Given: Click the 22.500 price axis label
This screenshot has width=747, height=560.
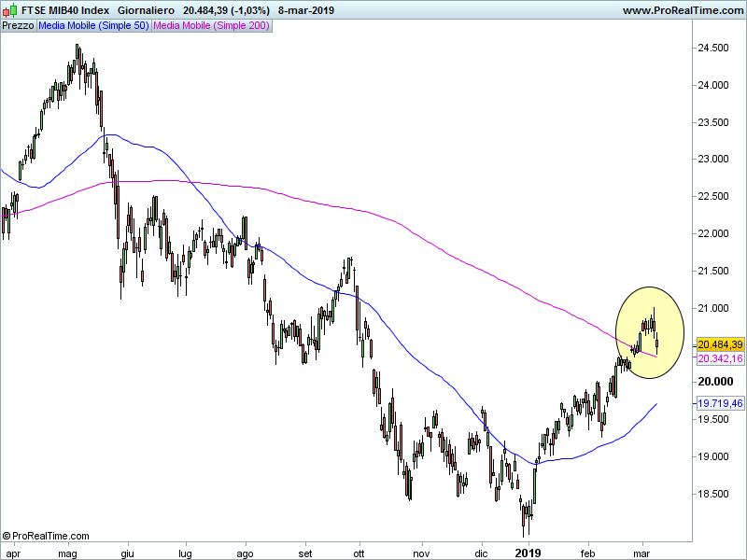Looking at the screenshot, I should 713,196.
